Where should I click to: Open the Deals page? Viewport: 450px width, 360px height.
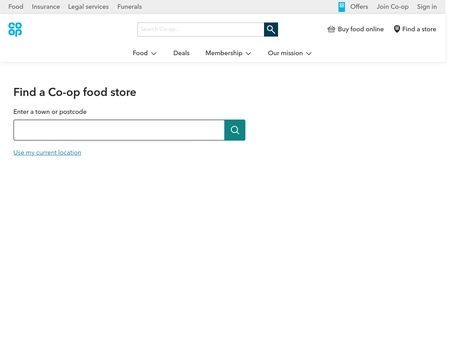pos(181,53)
